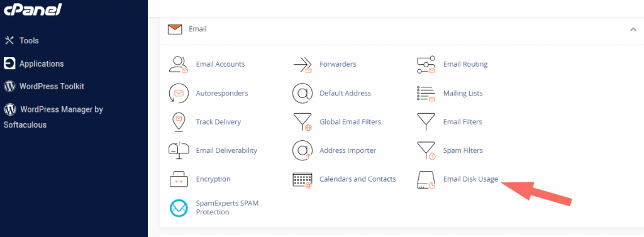Collapse the Email section chevron
Screen dimensions: 644x237
(633, 29)
